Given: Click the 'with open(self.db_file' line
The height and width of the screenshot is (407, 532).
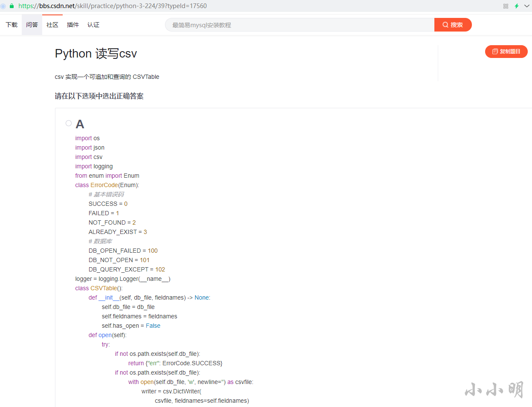Looking at the screenshot, I should [191, 382].
